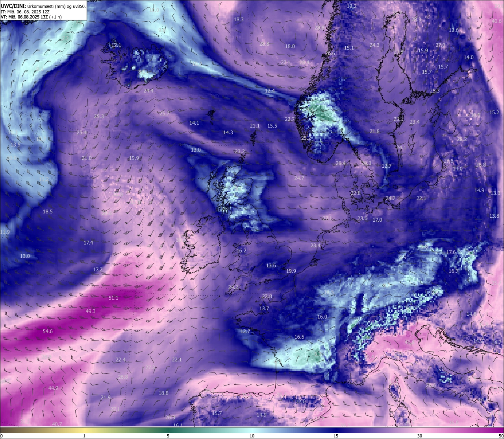Click the 18.3 value at the top

point(239,19)
